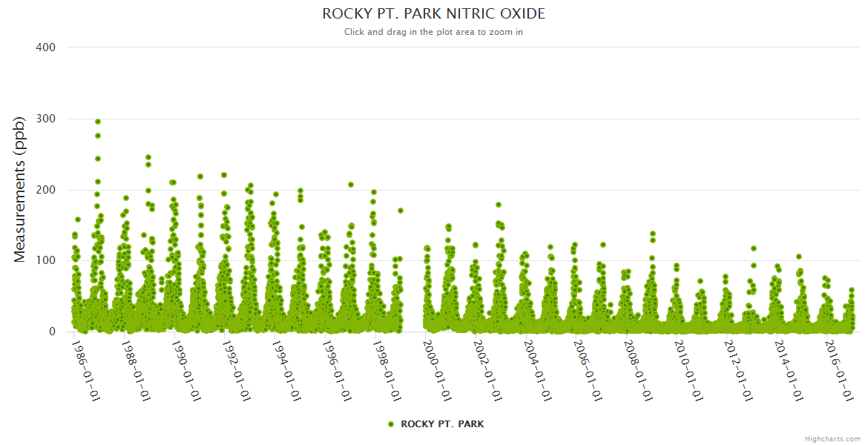The image size is (868, 445).
Task: Select the 2003 peak data point near 180 ppb
Action: click(499, 205)
